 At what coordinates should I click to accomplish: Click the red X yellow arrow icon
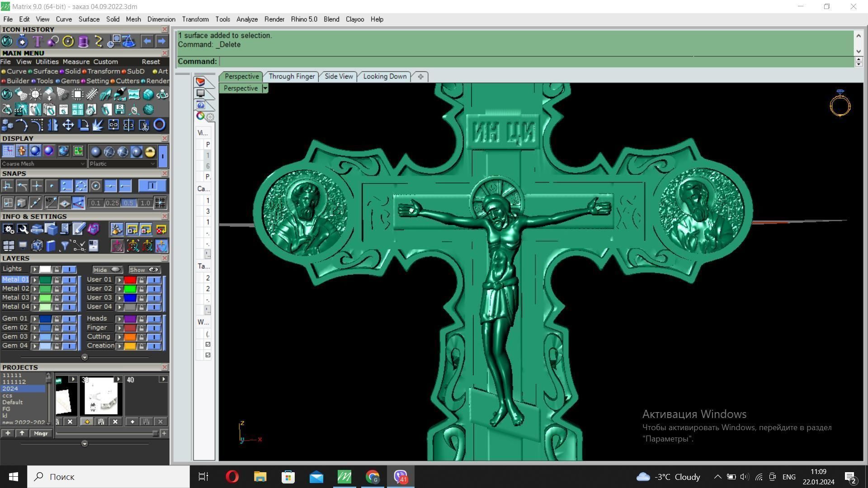[x=161, y=230]
